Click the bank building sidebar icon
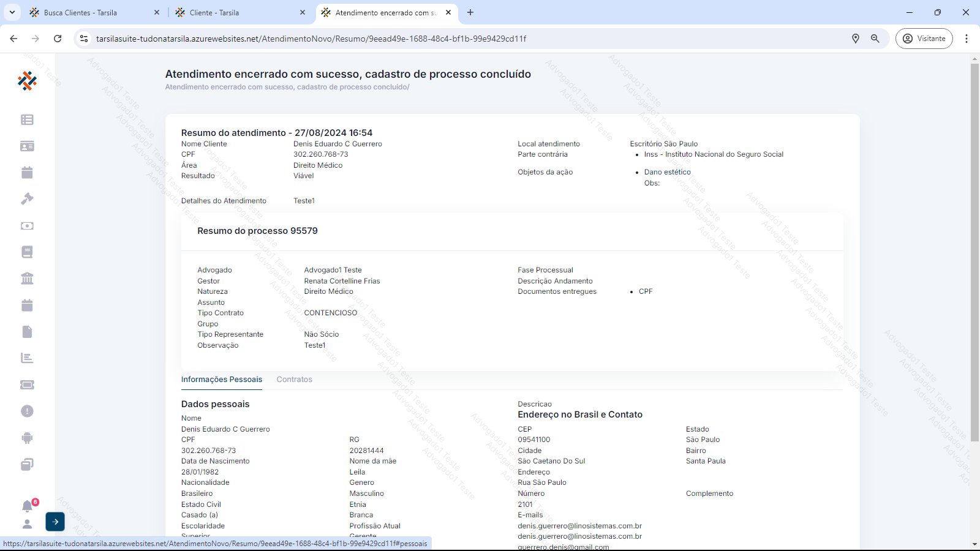The height and width of the screenshot is (551, 980). pyautogui.click(x=27, y=279)
